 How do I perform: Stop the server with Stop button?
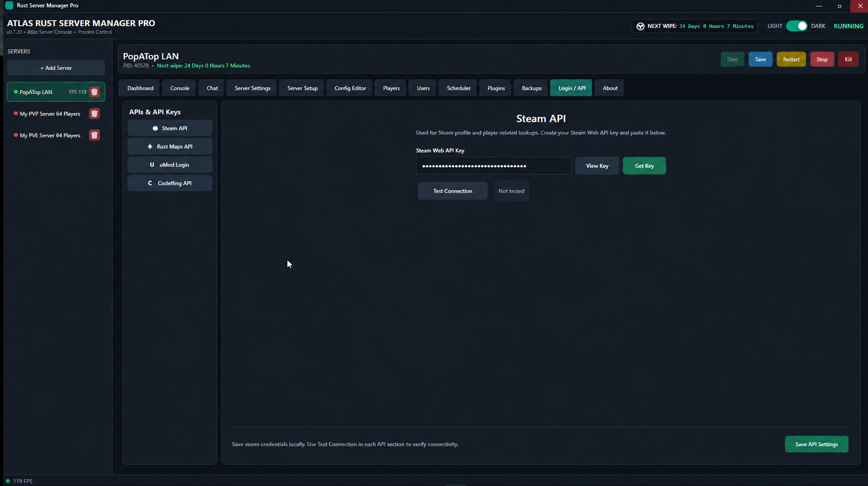822,60
